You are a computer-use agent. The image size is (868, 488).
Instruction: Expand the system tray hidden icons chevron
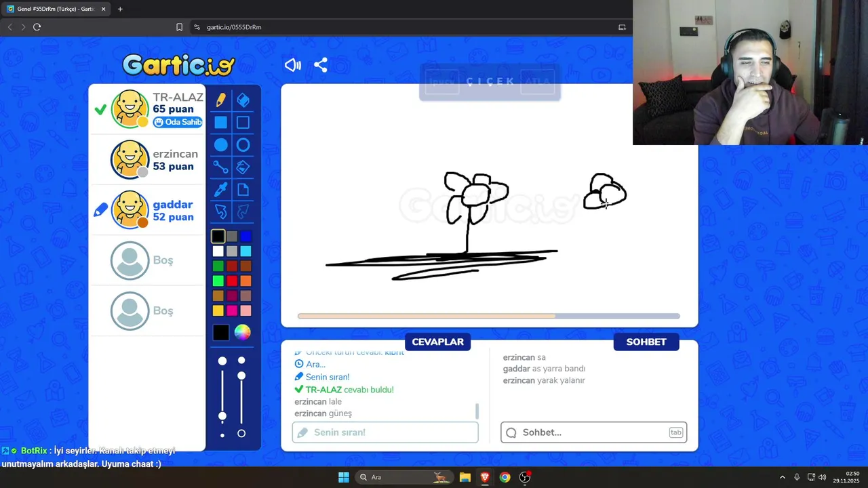pyautogui.click(x=782, y=477)
